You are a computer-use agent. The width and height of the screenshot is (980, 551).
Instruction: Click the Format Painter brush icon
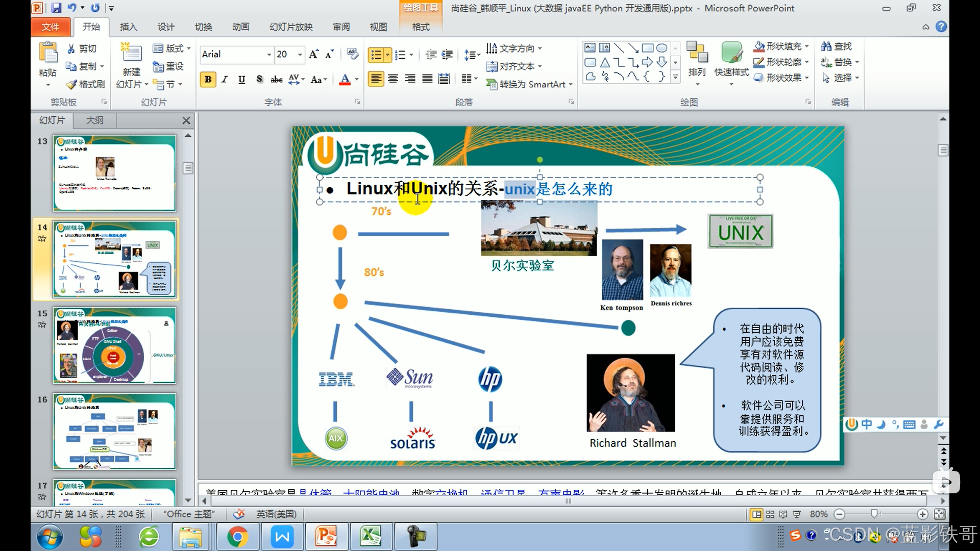(72, 84)
